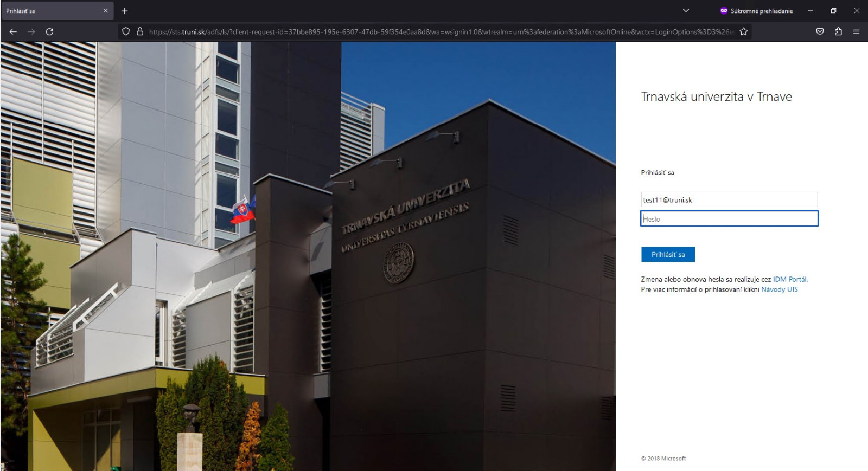Open the Návody UIS link

click(x=779, y=289)
